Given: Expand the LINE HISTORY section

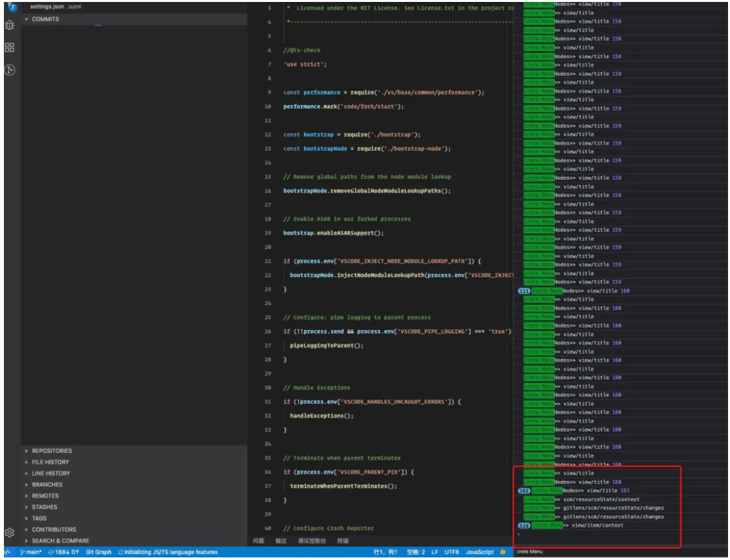Looking at the screenshot, I should [x=134, y=473].
